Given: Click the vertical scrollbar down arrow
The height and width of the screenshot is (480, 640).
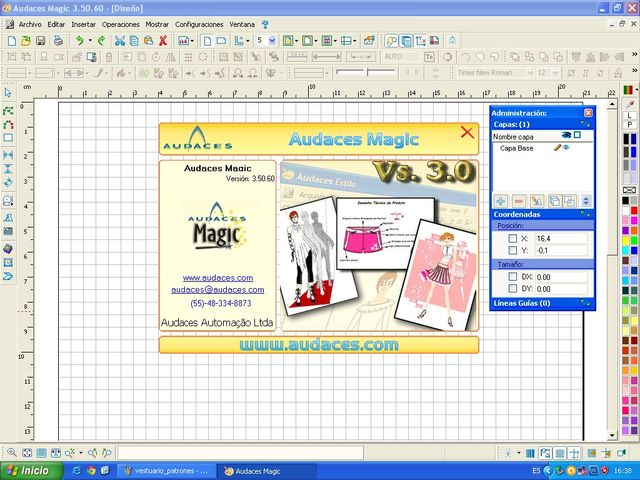Looking at the screenshot, I should [612, 436].
